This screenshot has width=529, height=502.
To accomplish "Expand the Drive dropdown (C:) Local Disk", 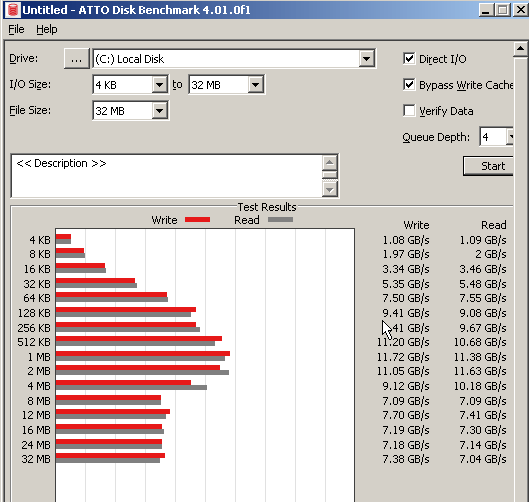I will (x=366, y=59).
